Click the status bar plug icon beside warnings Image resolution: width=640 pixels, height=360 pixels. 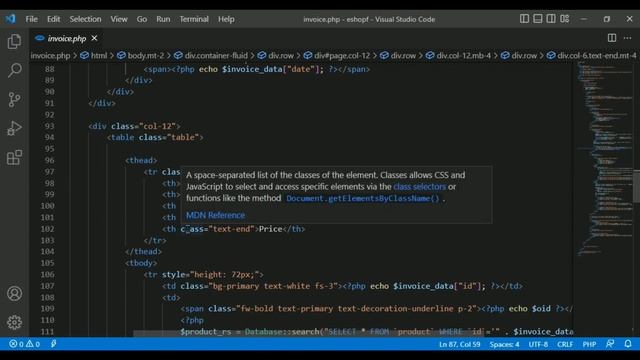[53, 344]
